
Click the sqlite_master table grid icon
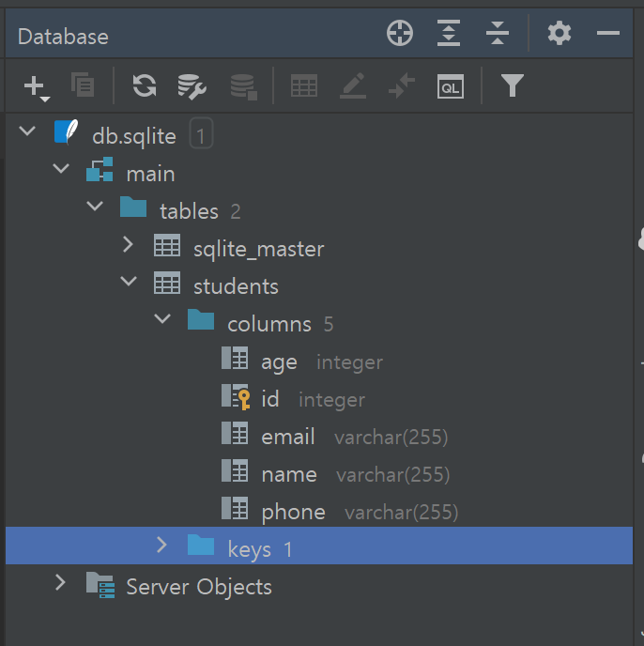(x=167, y=245)
